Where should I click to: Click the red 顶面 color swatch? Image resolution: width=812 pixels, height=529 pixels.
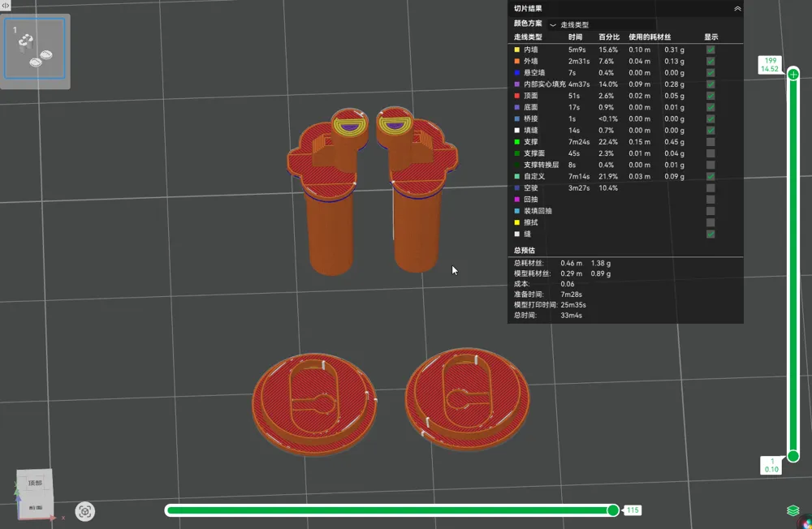tap(516, 96)
